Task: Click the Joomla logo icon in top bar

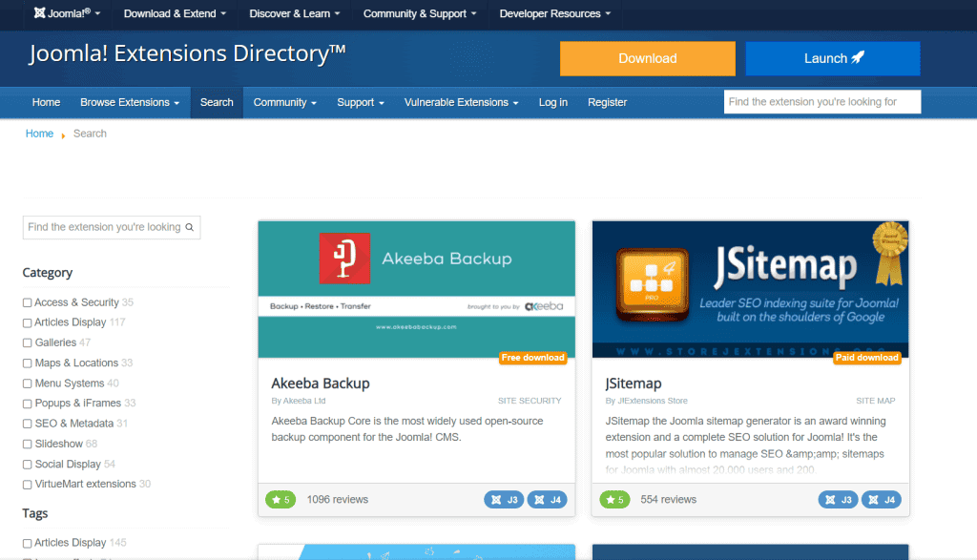Action: (x=39, y=13)
